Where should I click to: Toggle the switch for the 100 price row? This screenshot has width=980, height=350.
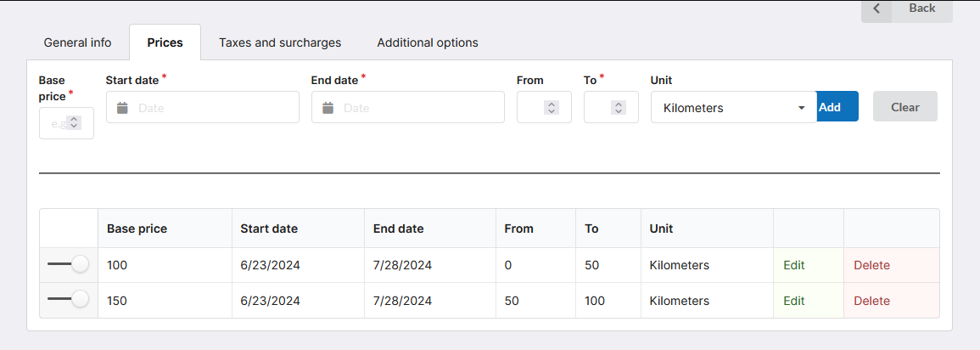(68, 265)
